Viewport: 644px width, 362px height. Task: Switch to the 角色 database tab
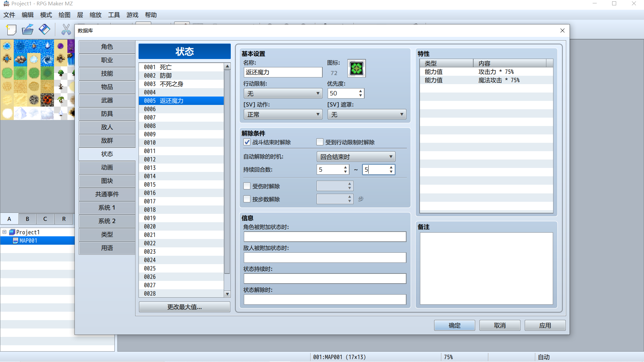[107, 47]
